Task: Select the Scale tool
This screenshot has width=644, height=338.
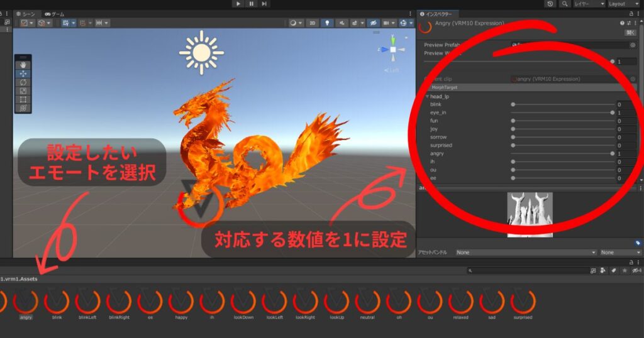Action: click(x=23, y=90)
